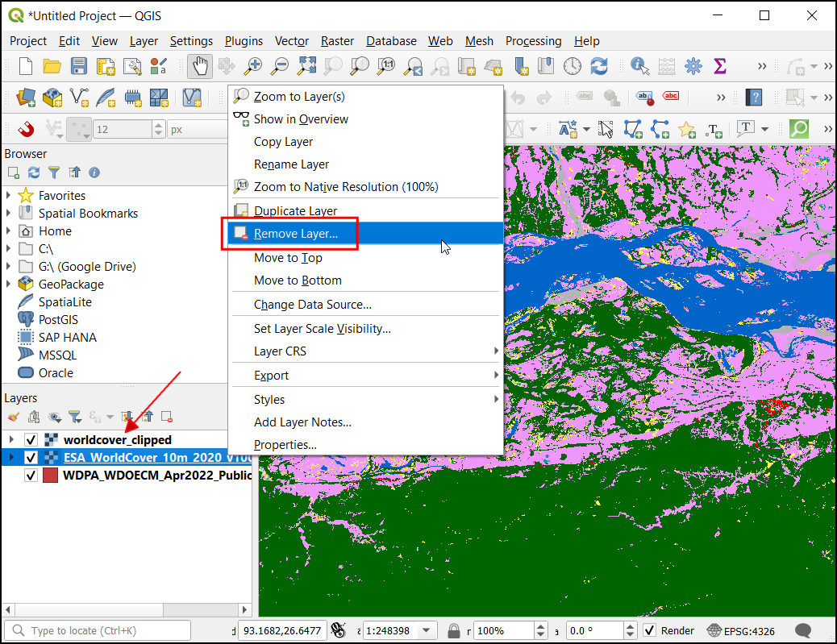Click the Save Project floppy icon
Viewport: 837px width, 644px height.
pos(79,66)
